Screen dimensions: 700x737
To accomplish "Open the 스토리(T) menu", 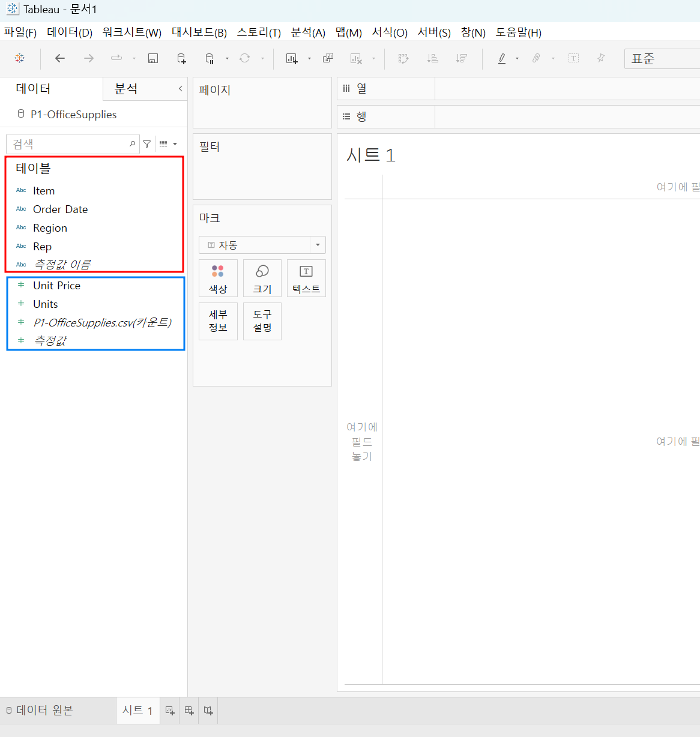I will tap(259, 32).
